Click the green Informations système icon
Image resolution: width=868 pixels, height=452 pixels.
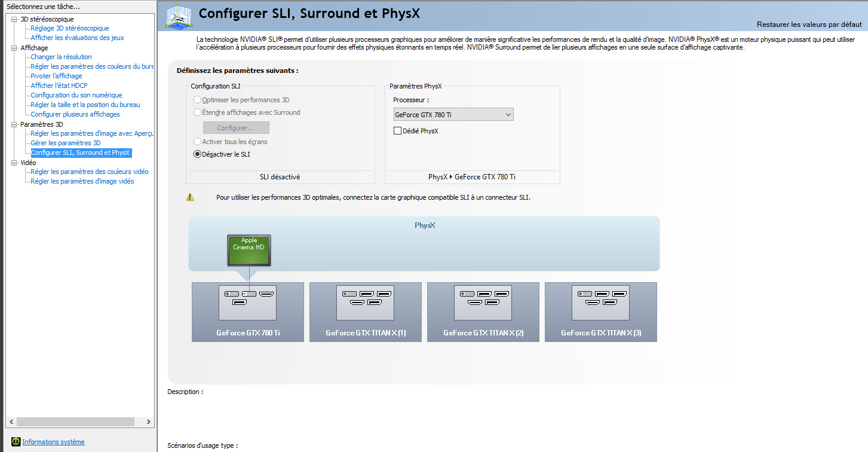(16, 442)
